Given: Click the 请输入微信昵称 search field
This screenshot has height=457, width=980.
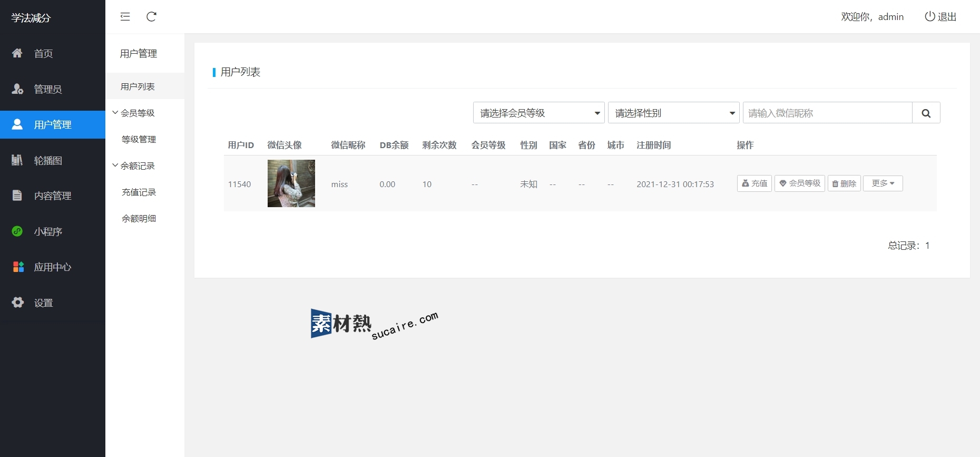Looking at the screenshot, I should pyautogui.click(x=827, y=113).
